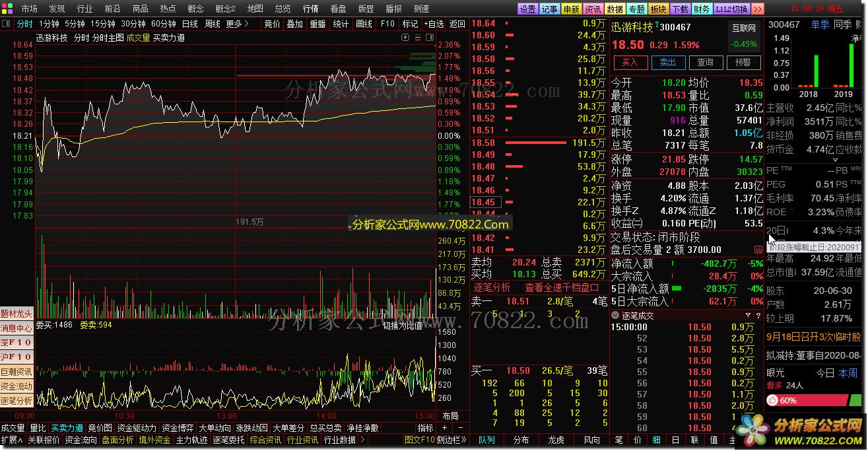Click the 预警 alert button

pyautogui.click(x=743, y=62)
